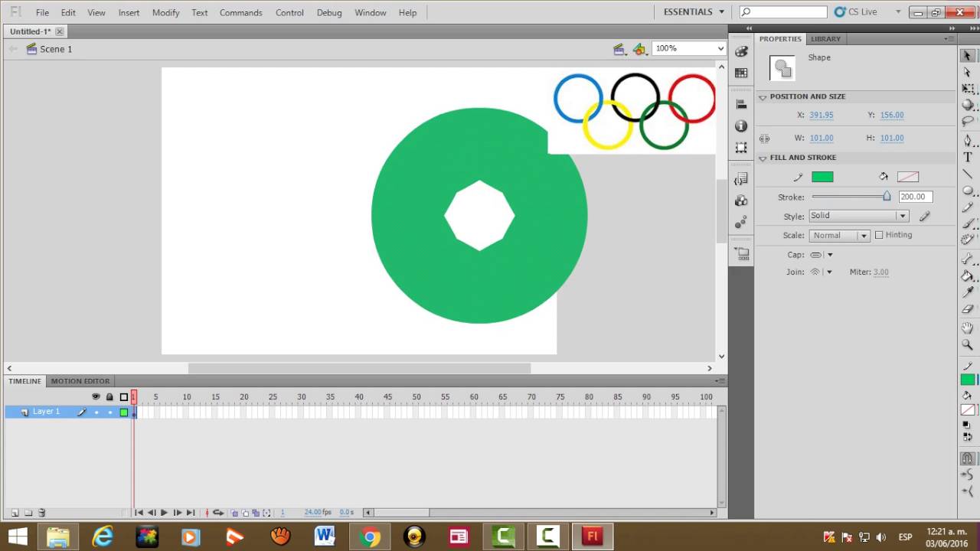
Task: Open Edit stroke style pencil icon
Action: pyautogui.click(x=925, y=217)
